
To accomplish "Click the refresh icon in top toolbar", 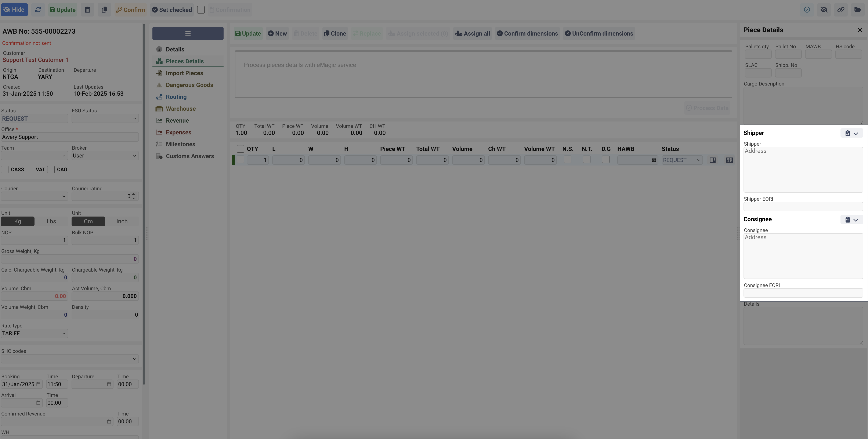I will coord(38,10).
